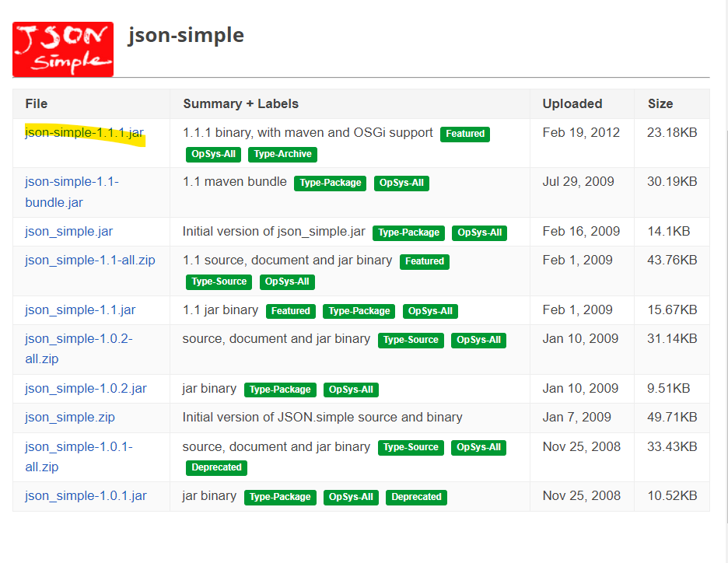
Task: Download json_simple-1.0.1.jar file
Action: pyautogui.click(x=86, y=495)
